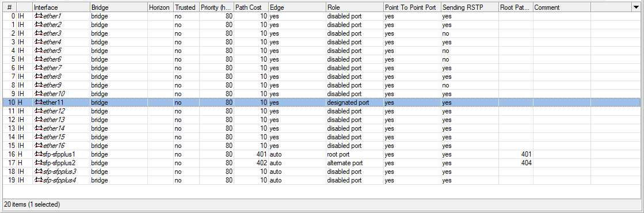Sort by Priority column header
Screen dimensions: 644x213
pyautogui.click(x=216, y=7)
